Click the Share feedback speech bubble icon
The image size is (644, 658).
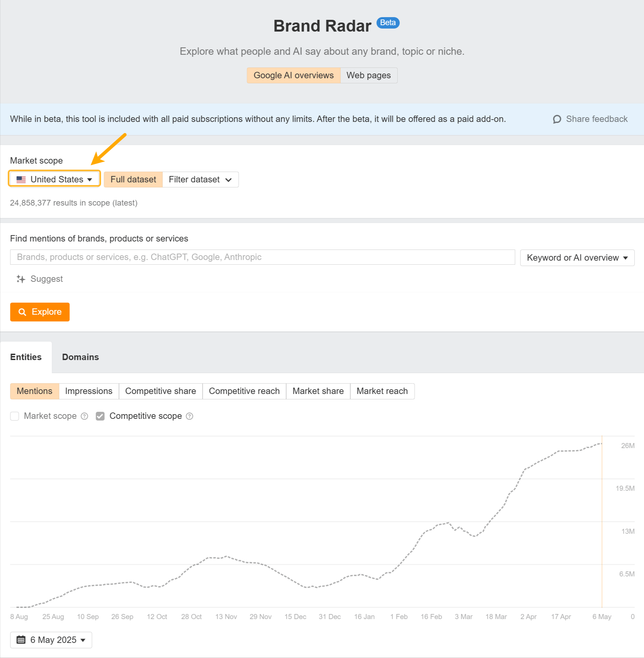[x=557, y=119]
